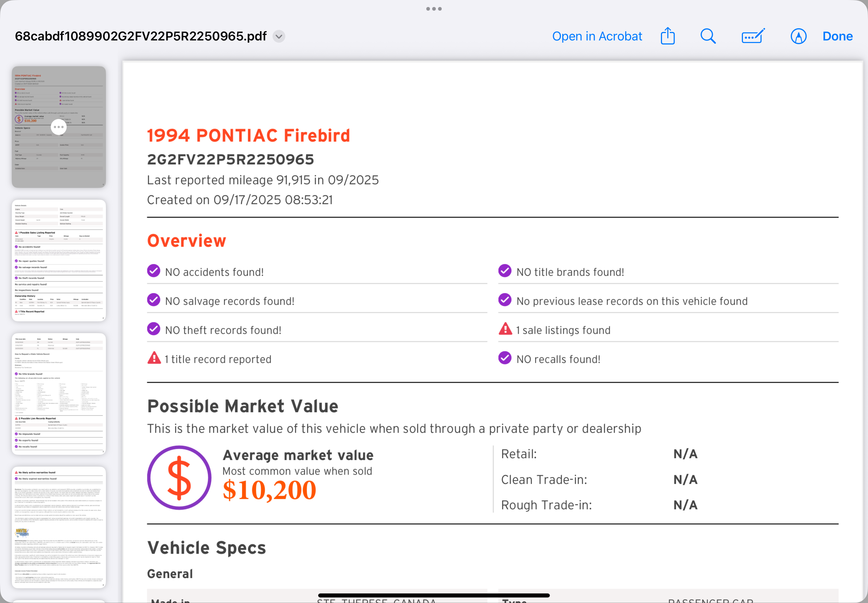The width and height of the screenshot is (868, 603).
Task: Tap the form fill pencil icon
Action: click(753, 36)
